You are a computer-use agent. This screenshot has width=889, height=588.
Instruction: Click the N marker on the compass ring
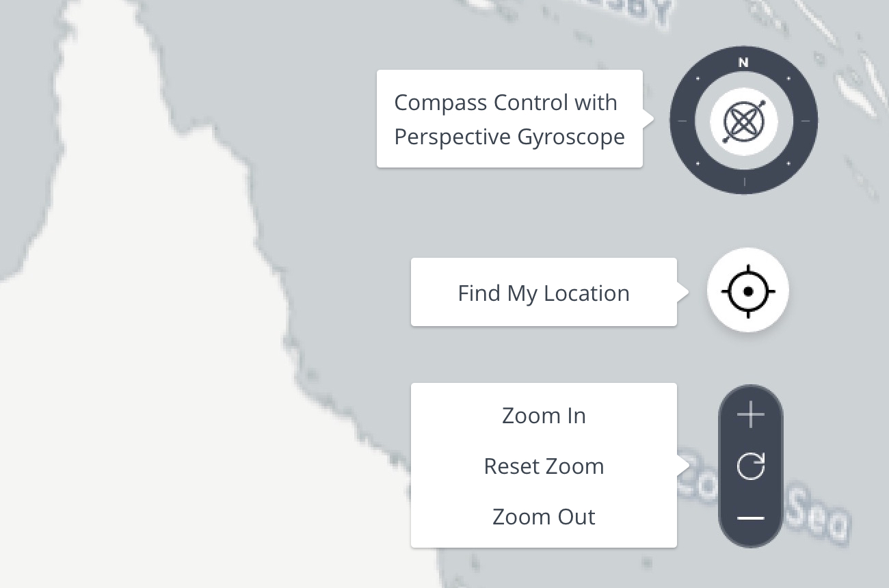tap(743, 63)
